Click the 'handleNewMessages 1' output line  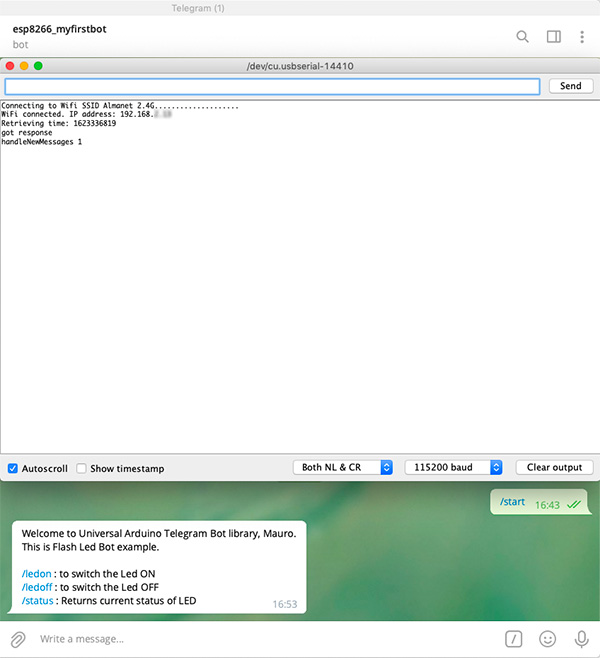pos(42,142)
